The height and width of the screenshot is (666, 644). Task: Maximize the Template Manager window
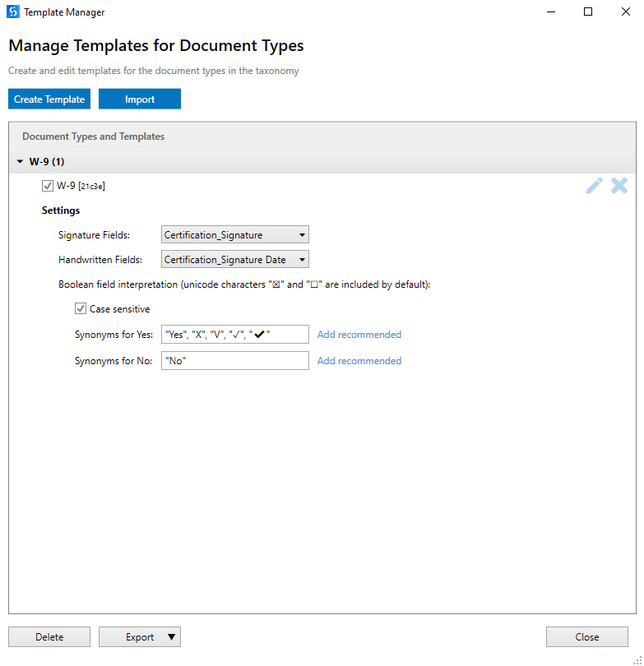pyautogui.click(x=588, y=12)
